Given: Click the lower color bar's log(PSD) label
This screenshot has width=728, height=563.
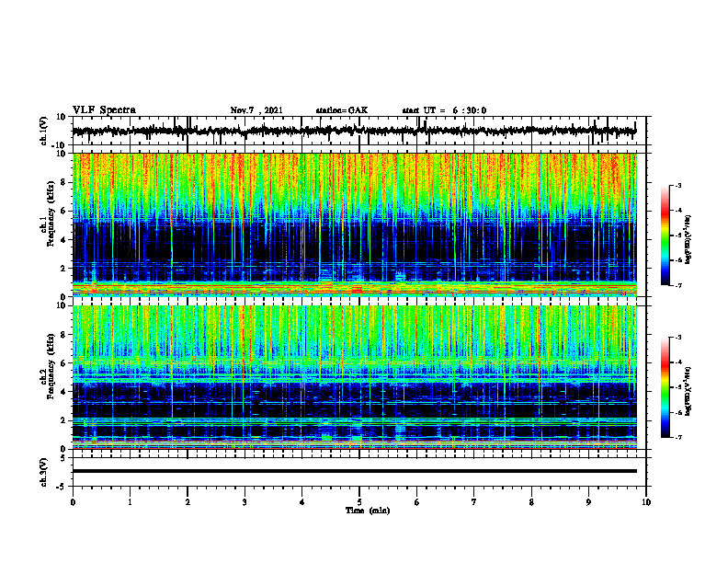Looking at the screenshot, I should (688, 391).
